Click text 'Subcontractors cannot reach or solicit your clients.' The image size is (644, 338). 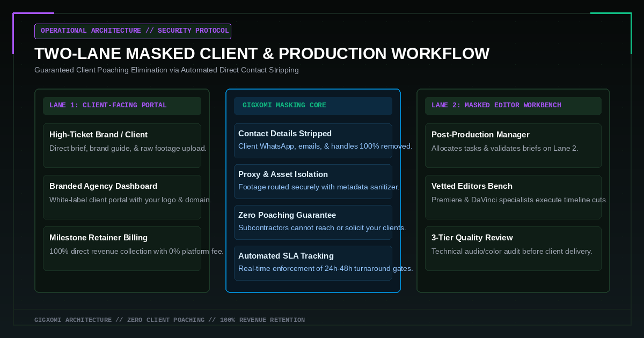coord(322,228)
